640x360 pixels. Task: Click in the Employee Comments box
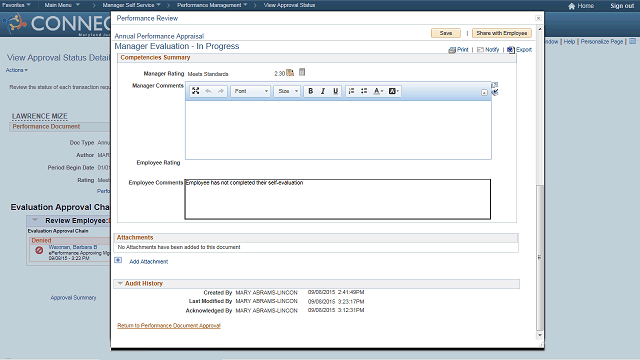pyautogui.click(x=338, y=199)
